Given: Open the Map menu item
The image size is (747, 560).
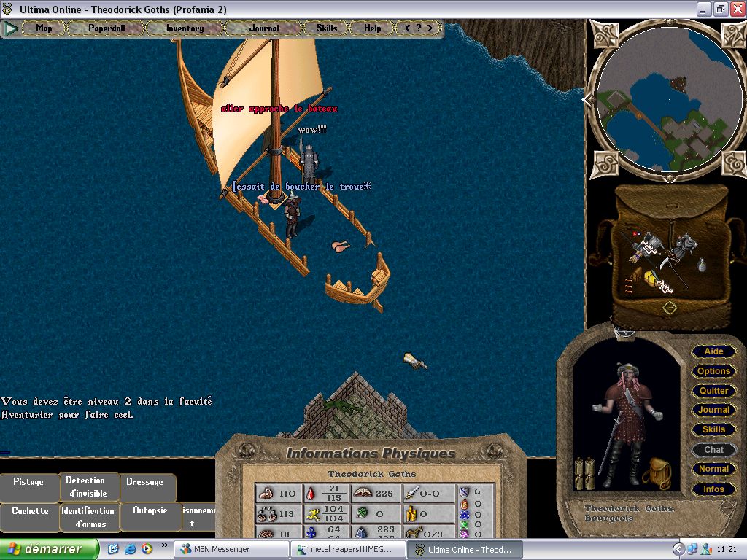Looking at the screenshot, I should (x=44, y=28).
